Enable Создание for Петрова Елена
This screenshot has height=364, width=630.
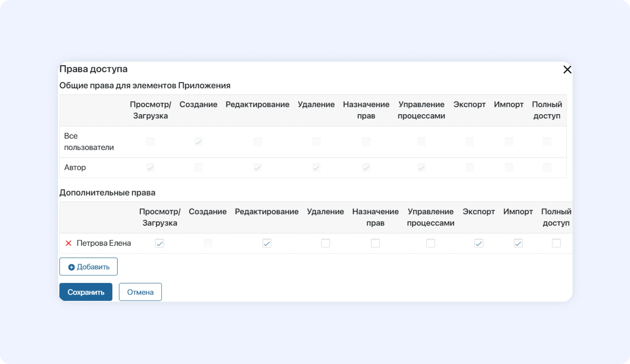pos(208,243)
